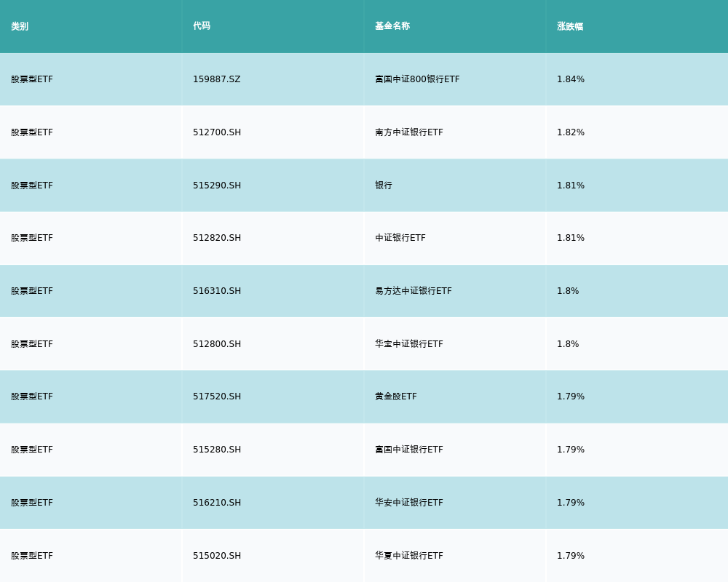Click 1.79% in the 517520.SH row
The image size is (728, 582).
pos(571,396)
